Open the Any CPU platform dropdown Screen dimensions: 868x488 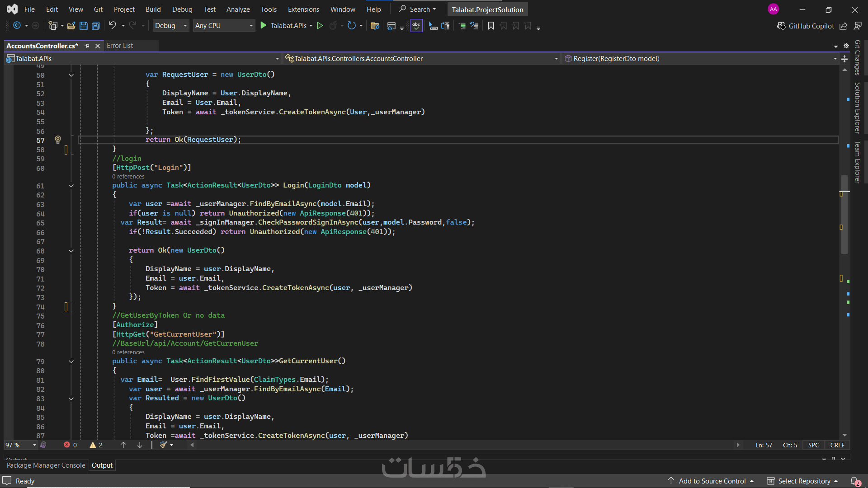tap(224, 26)
